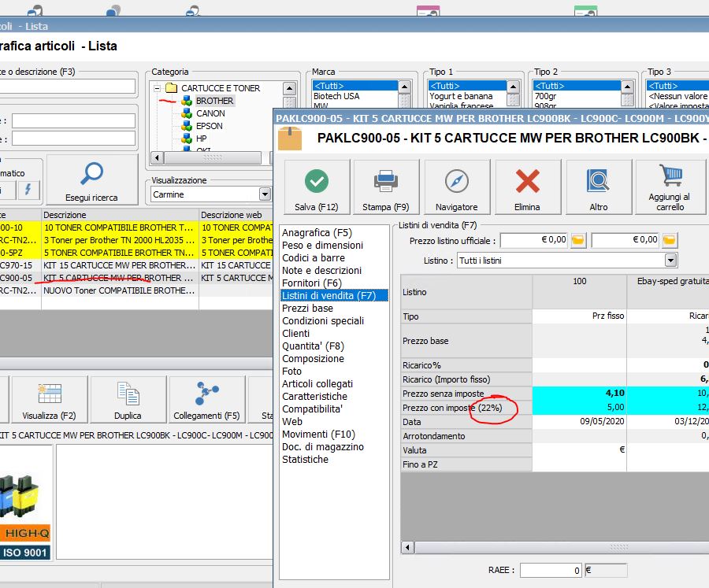Image resolution: width=709 pixels, height=588 pixels.
Task: Open the Listino 'Tutti i listini' dropdown
Action: [670, 261]
